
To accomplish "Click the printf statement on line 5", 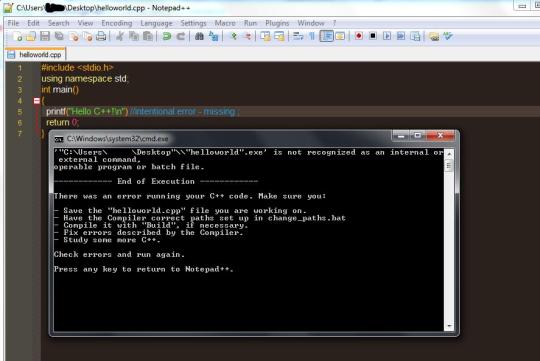I will pyautogui.click(x=87, y=111).
